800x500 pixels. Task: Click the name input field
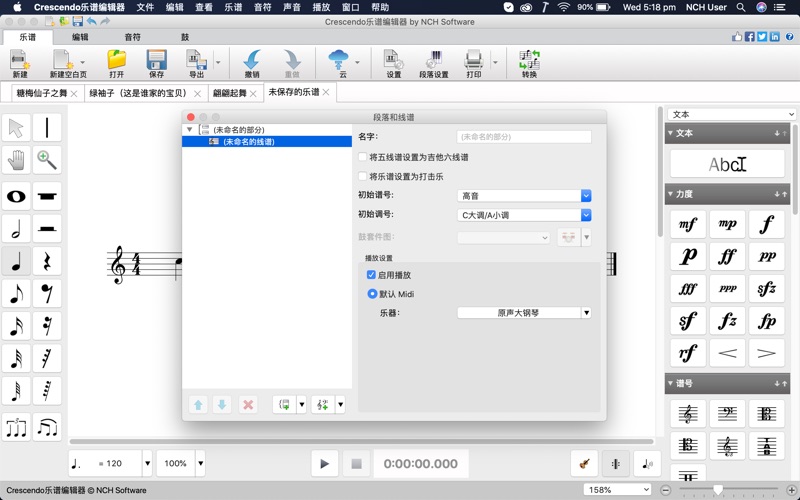[x=524, y=137]
